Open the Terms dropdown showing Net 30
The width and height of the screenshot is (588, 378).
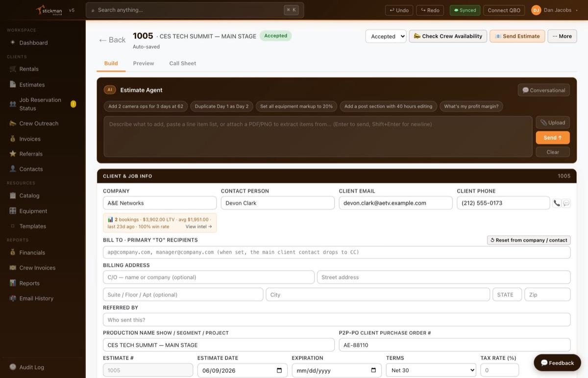431,370
